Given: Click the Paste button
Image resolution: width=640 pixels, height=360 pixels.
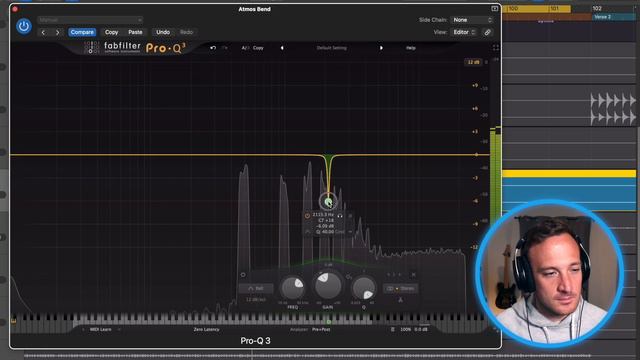Looking at the screenshot, I should [135, 32].
